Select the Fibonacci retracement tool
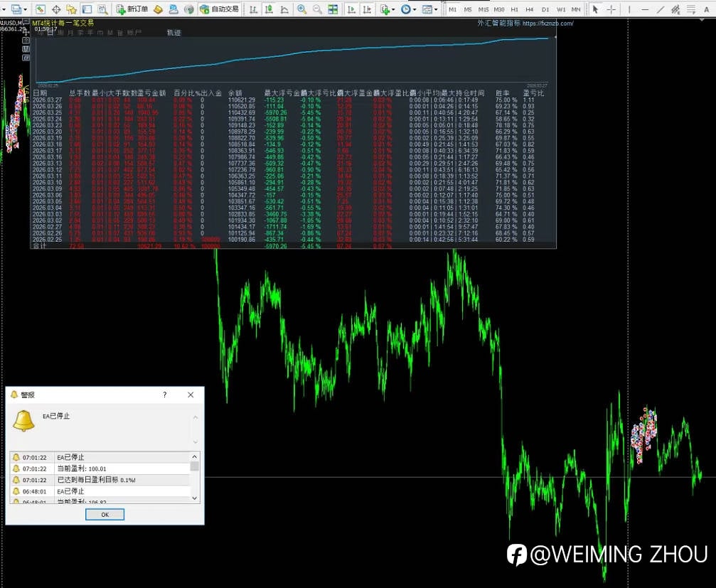Viewport: 716px width, 588px height. [691, 9]
